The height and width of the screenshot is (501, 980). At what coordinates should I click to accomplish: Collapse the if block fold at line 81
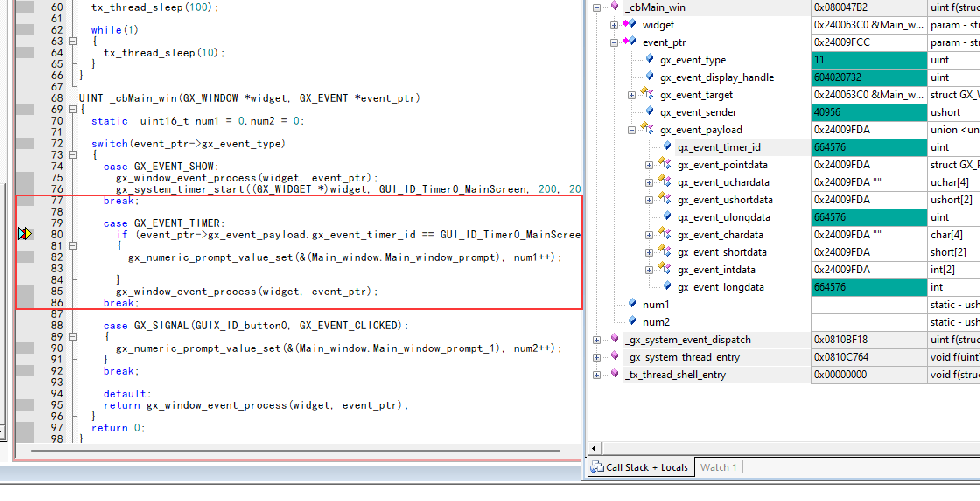pos(73,246)
